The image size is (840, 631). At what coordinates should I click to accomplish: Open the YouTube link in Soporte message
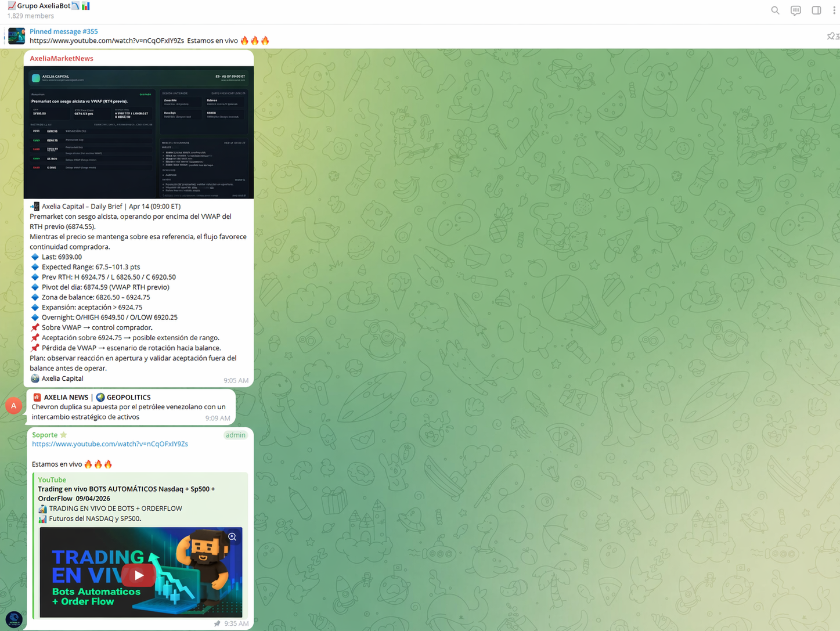pos(110,444)
